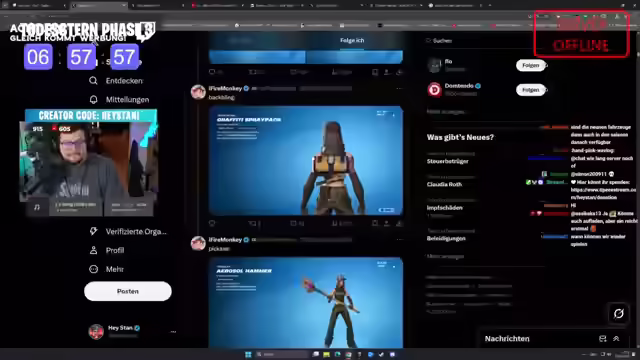The image size is (640, 360).
Task: Click the lightning icon beside Verifizierte Orga
Action: pos(93,231)
